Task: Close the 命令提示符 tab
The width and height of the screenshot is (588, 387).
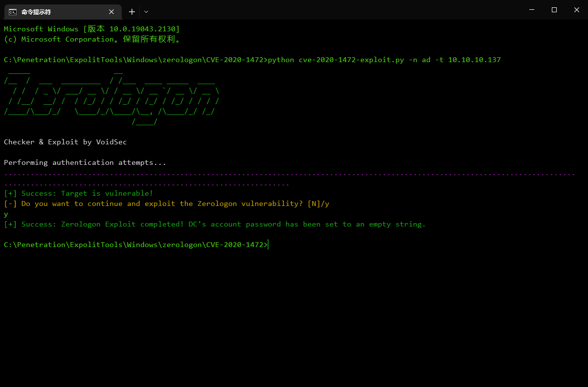Action: point(112,12)
